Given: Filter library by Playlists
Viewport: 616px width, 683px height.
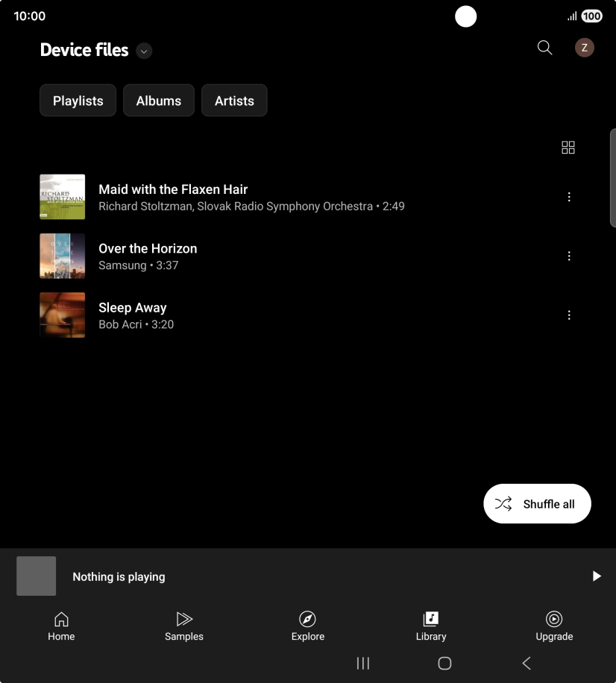Looking at the screenshot, I should [78, 100].
